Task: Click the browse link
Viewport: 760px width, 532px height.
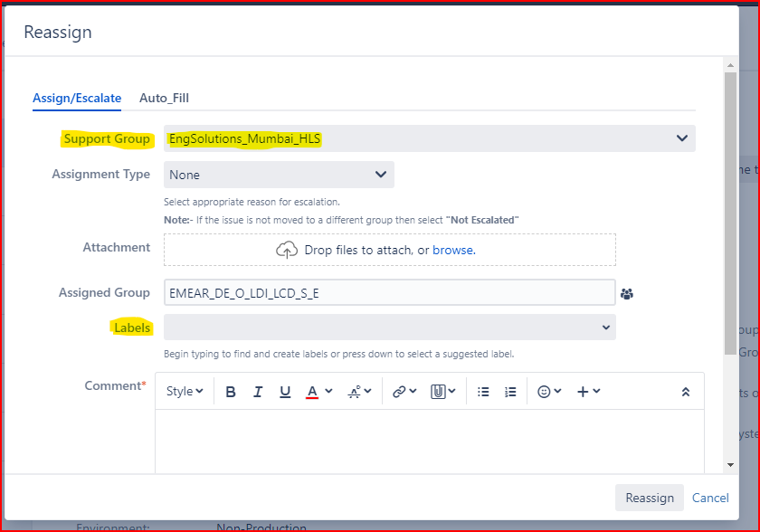Action: 453,250
